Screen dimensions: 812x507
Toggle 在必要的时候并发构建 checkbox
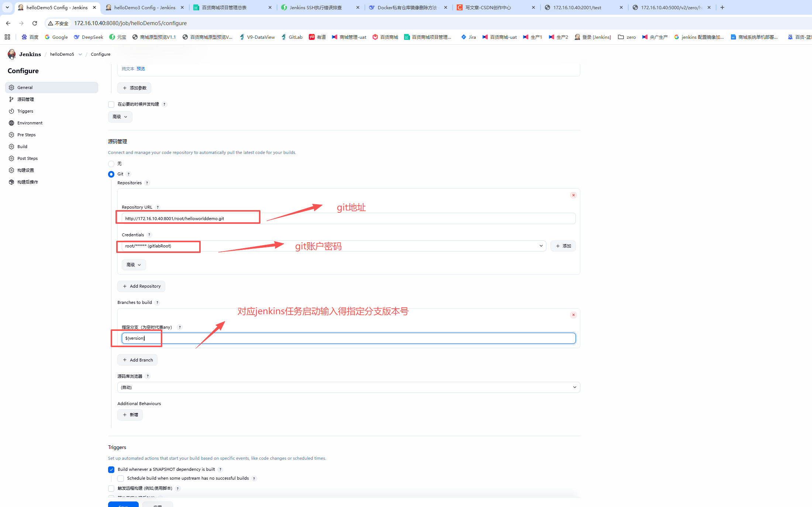111,105
